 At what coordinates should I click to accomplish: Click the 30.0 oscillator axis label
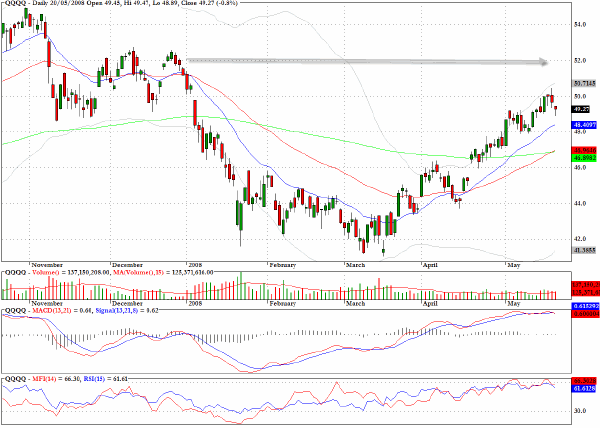[580, 411]
